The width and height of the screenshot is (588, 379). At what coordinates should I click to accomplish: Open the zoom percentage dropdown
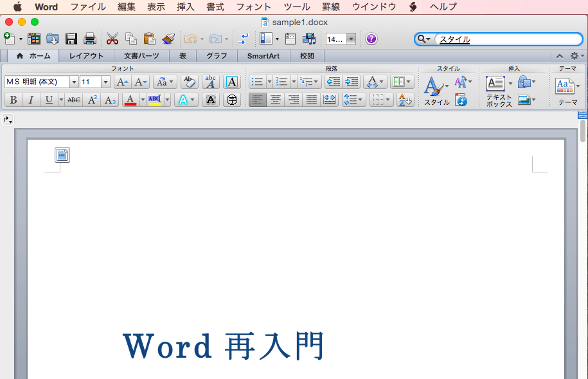(x=351, y=39)
